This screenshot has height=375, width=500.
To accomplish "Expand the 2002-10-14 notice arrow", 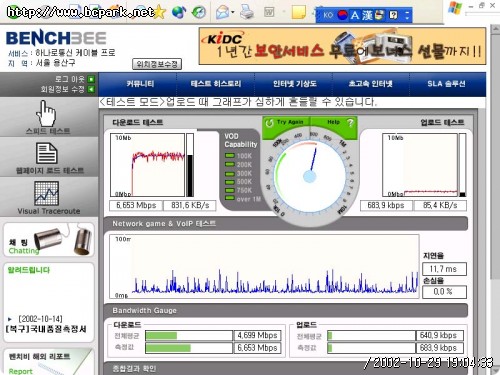I will pos(10,319).
